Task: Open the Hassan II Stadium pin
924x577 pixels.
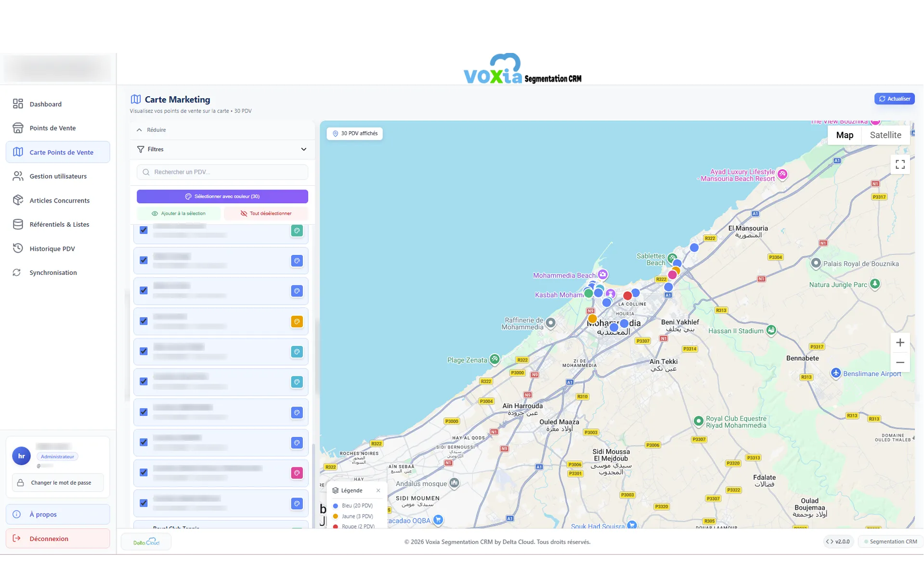Action: [771, 330]
